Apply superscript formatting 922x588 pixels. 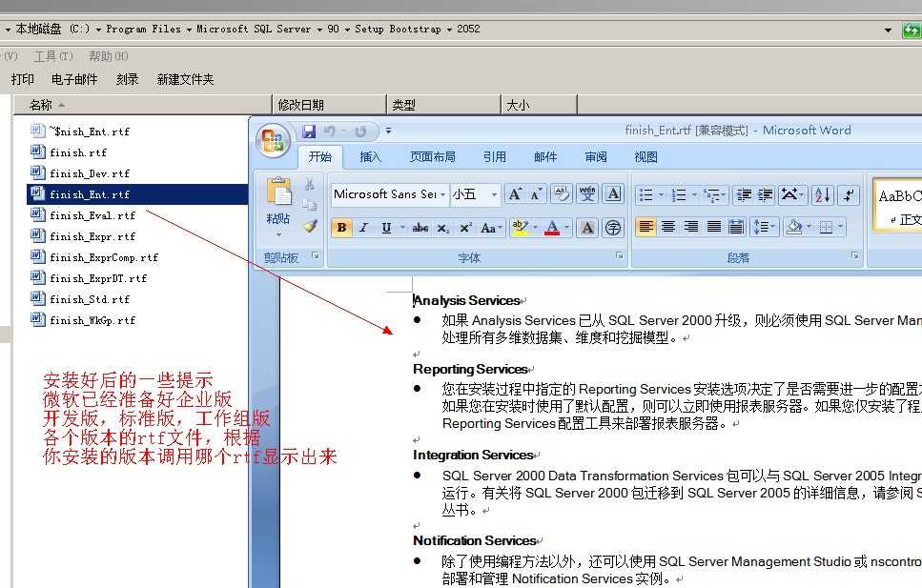tap(465, 228)
